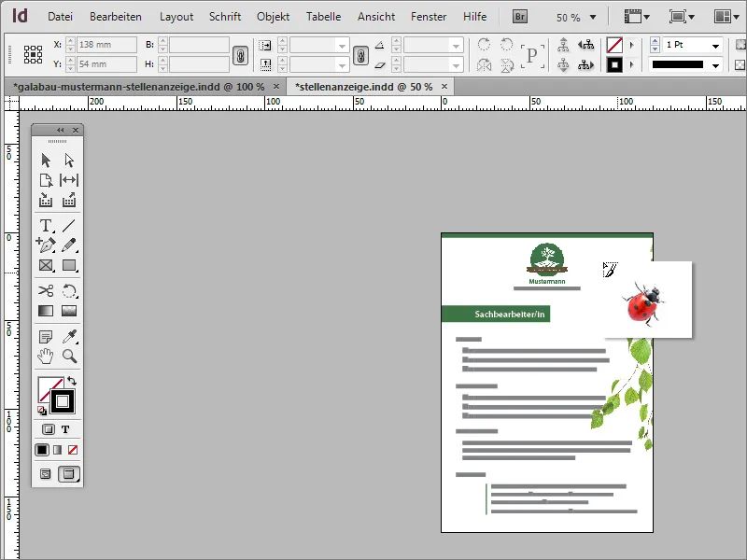The image size is (747, 560).
Task: Reset default fill and stroke
Action: point(42,411)
